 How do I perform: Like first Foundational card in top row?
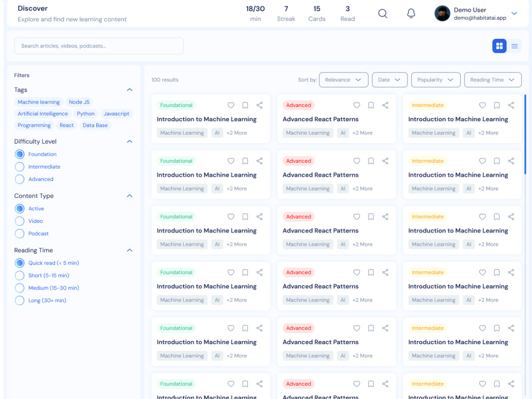(x=231, y=105)
